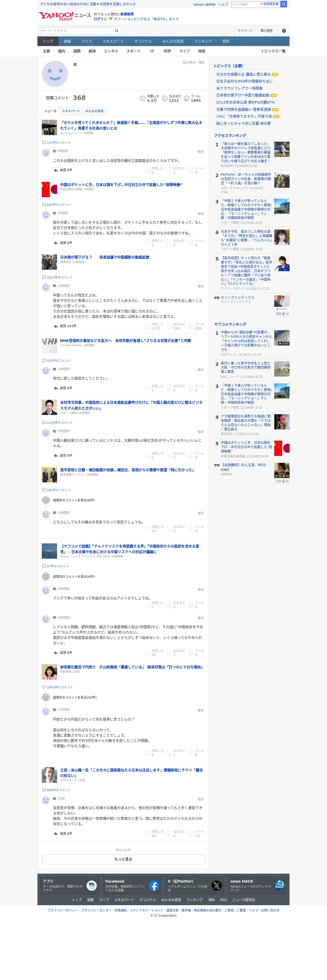
Task: Click うーん icon with count 13
Action: click(191, 833)
